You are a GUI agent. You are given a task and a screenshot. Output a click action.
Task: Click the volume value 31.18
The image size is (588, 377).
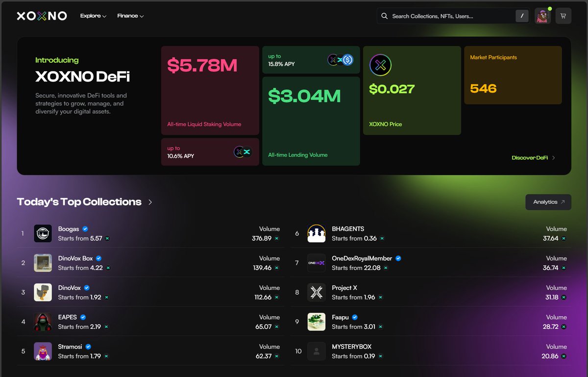pos(552,297)
